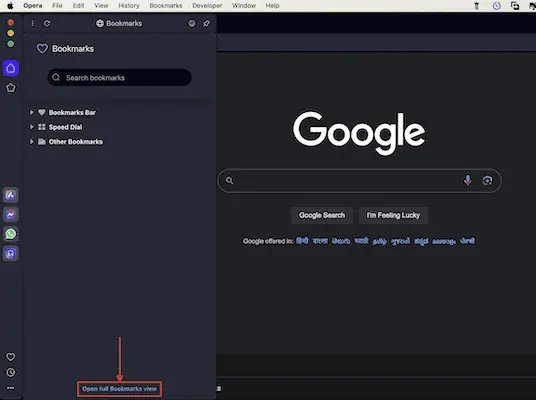
Task: Open the Opera sidebar home icon
Action: tap(11, 68)
